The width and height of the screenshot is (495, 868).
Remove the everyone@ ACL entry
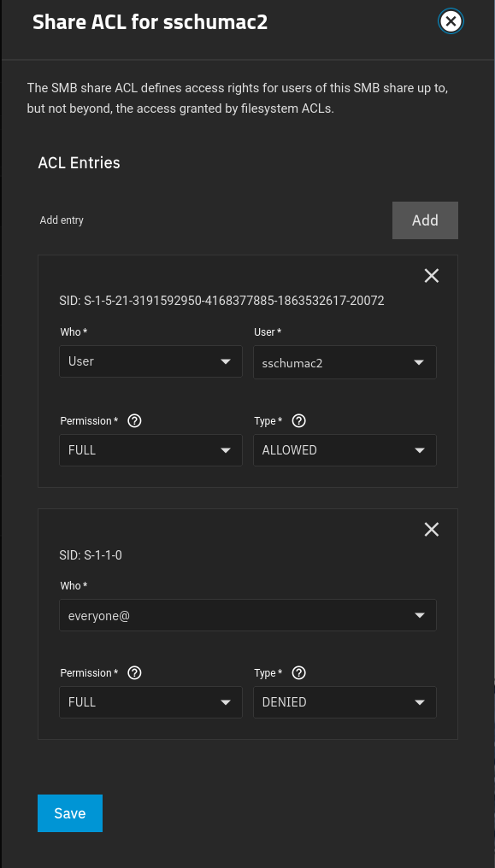click(x=432, y=530)
